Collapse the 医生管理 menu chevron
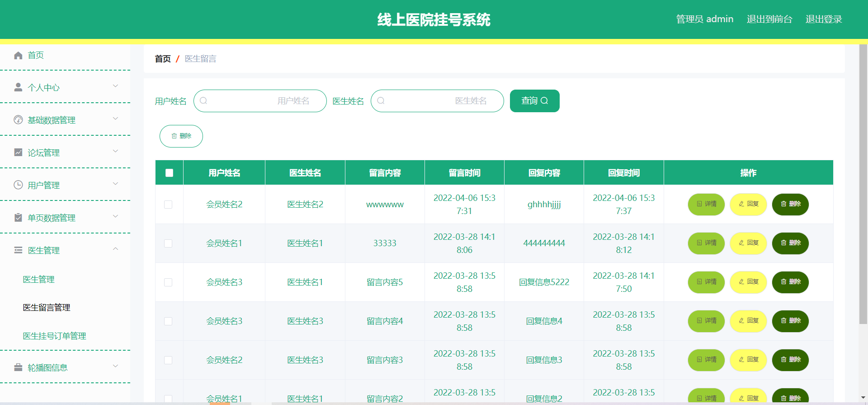Screen dimensions: 868x405 coord(115,249)
